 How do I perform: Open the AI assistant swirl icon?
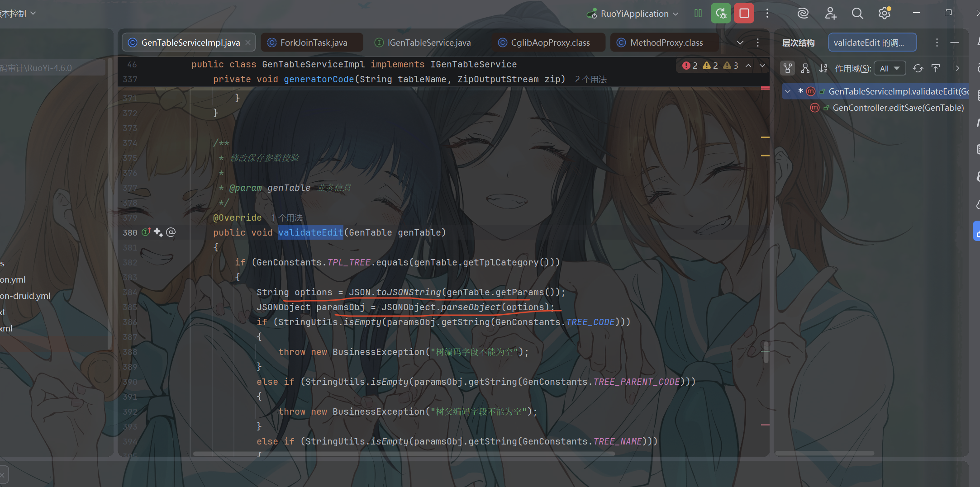(x=803, y=14)
